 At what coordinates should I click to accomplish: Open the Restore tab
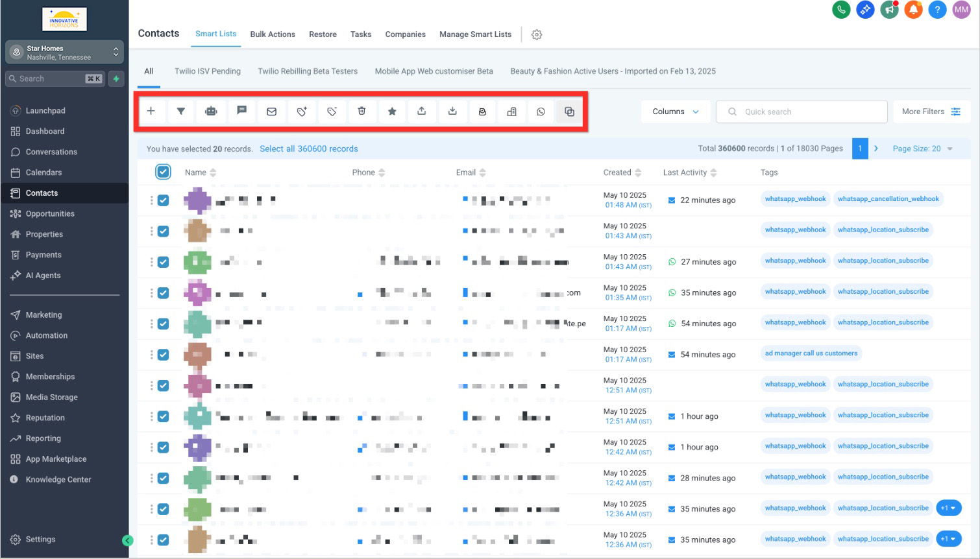(x=323, y=34)
